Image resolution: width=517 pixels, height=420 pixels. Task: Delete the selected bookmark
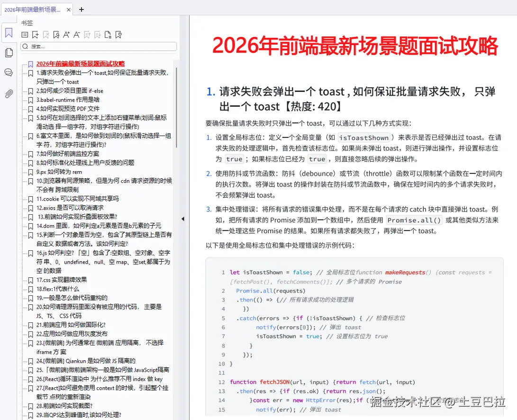tap(45, 35)
